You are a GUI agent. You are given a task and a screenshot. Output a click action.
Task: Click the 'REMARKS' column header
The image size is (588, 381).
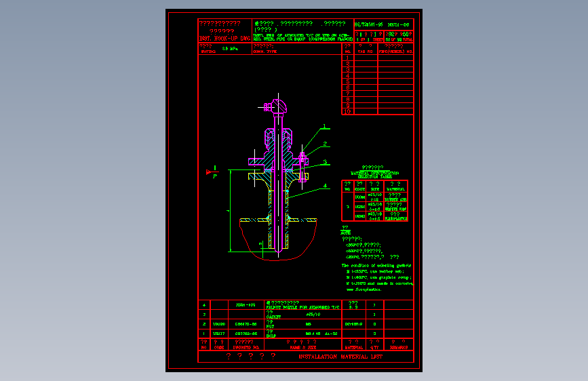click(x=399, y=348)
